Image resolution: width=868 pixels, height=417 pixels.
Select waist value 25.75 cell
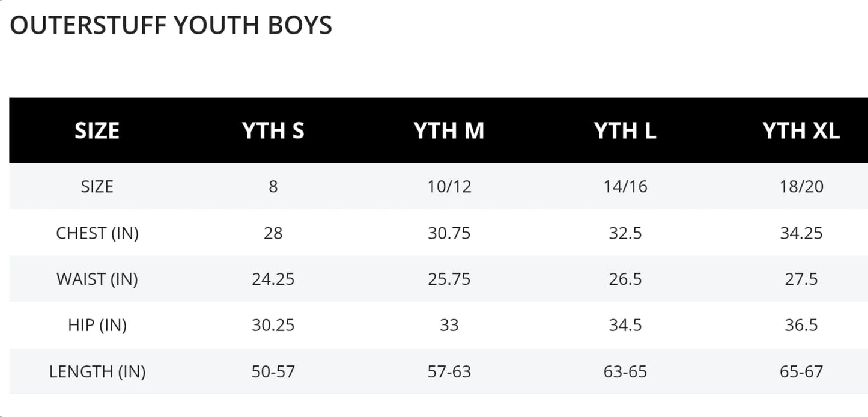(449, 279)
